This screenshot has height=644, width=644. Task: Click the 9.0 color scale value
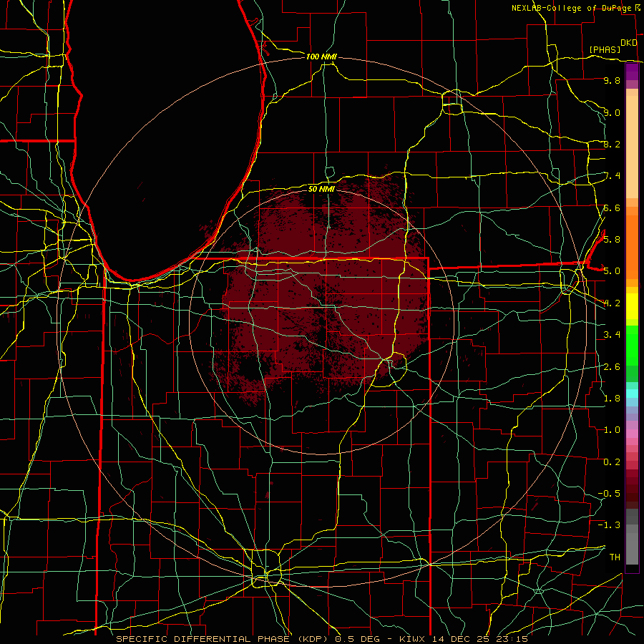[612, 112]
